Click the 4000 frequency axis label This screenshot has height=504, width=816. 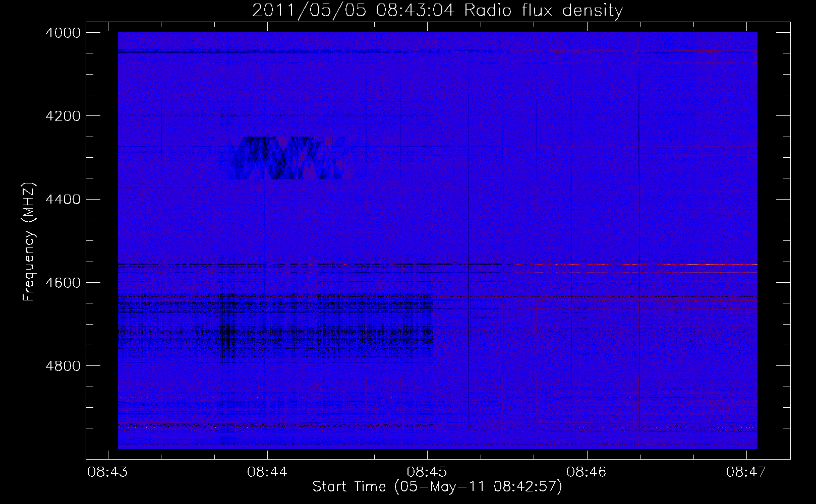pyautogui.click(x=63, y=33)
